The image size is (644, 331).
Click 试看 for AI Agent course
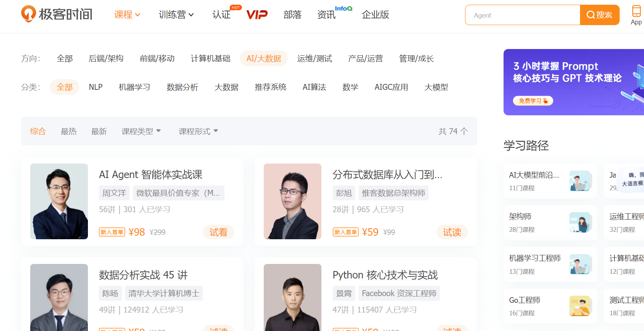point(218,232)
